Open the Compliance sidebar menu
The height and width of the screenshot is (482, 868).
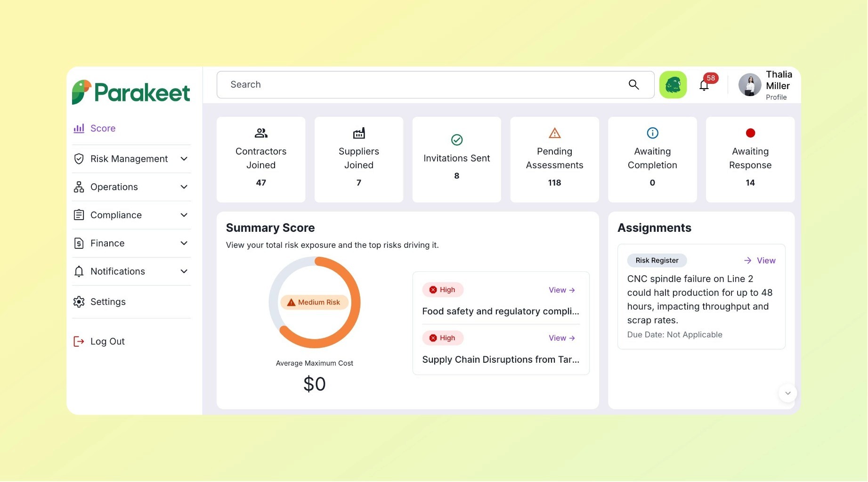coord(116,215)
